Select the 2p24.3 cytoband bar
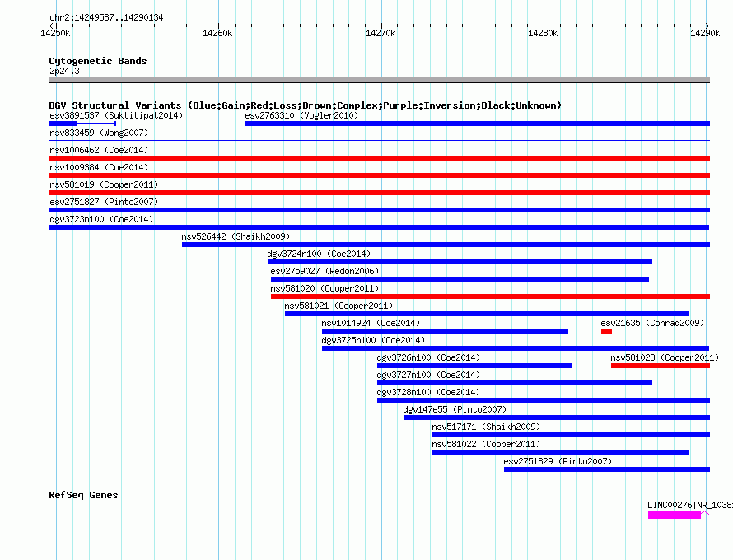Image resolution: width=733 pixels, height=560 pixels. [379, 80]
